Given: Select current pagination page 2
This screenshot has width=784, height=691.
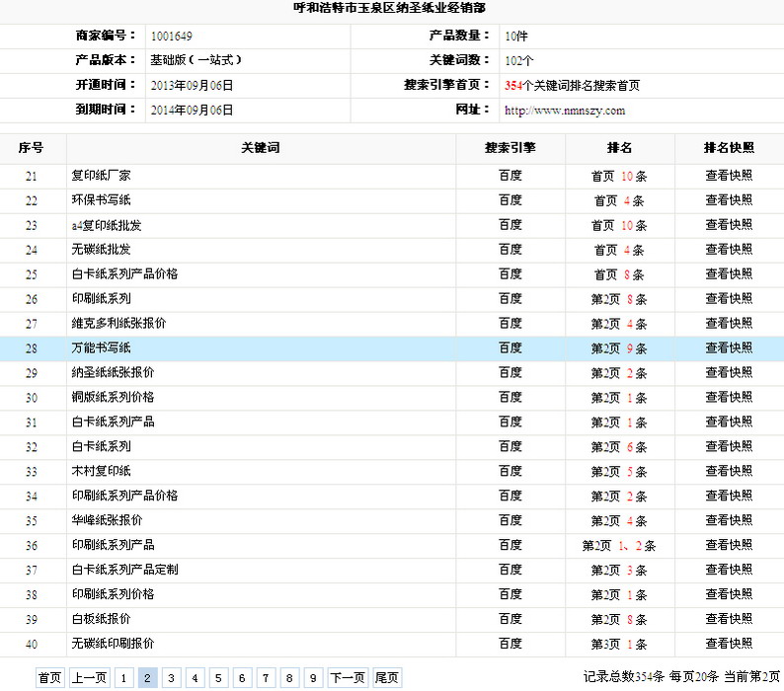Looking at the screenshot, I should pyautogui.click(x=147, y=677).
